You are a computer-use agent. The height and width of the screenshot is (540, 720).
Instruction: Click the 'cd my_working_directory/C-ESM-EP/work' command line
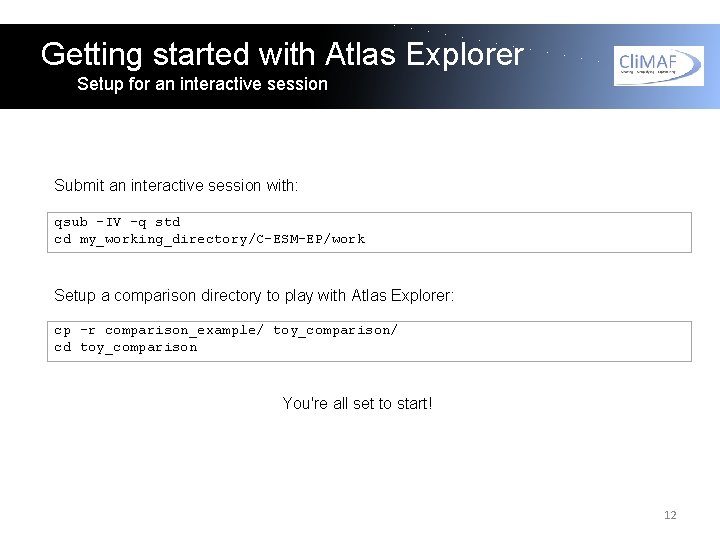click(209, 239)
